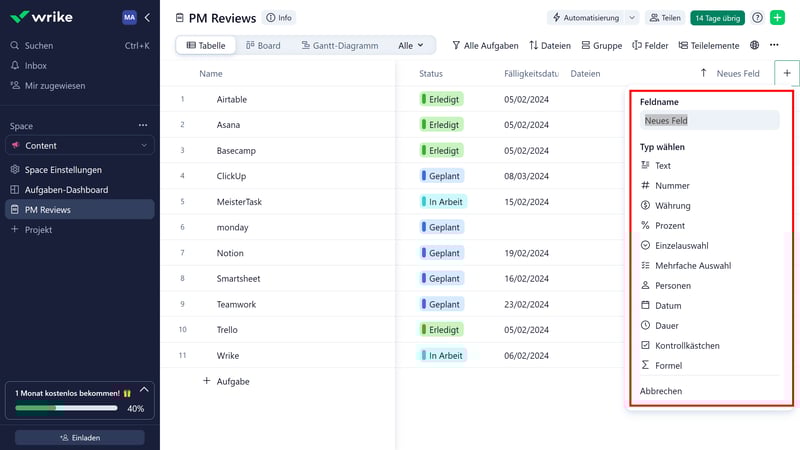Select PM Reviews in sidebar
Screen dimensions: 800x450
click(80, 209)
